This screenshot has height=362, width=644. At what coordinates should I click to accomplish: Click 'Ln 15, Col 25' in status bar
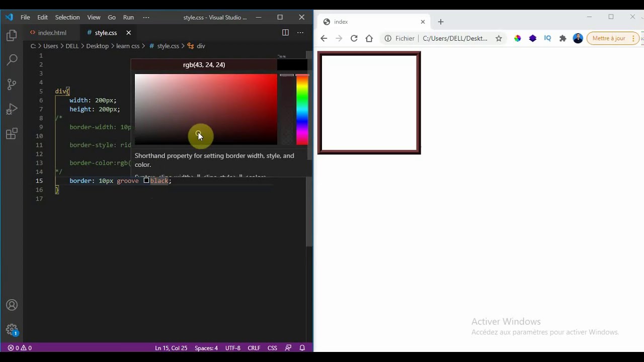coord(171,348)
